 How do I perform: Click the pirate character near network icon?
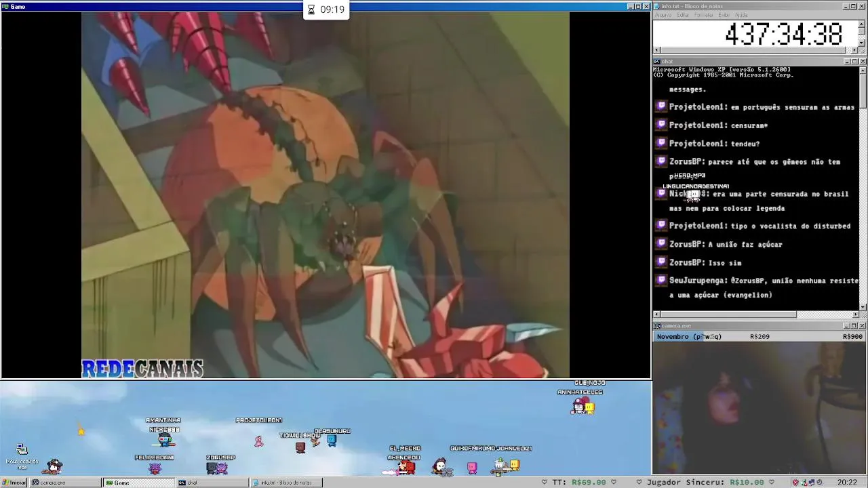(x=54, y=466)
